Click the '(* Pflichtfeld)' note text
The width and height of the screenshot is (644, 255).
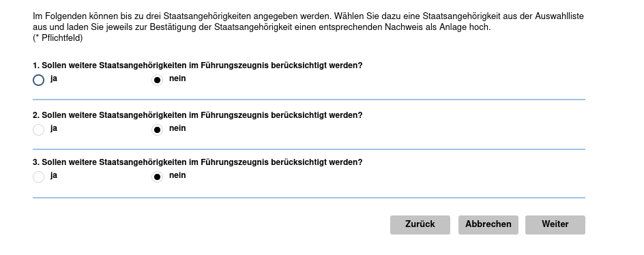pyautogui.click(x=58, y=38)
